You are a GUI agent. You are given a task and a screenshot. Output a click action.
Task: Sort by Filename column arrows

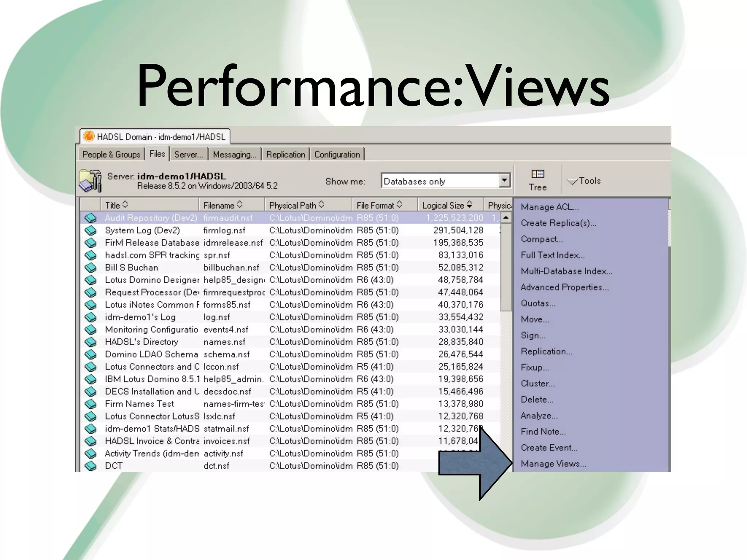(x=240, y=205)
